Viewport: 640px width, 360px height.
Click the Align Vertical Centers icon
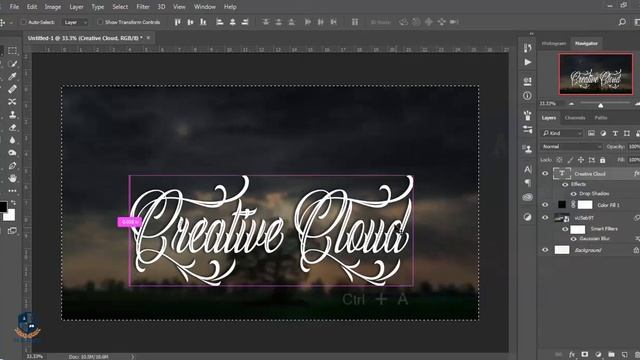pos(190,22)
